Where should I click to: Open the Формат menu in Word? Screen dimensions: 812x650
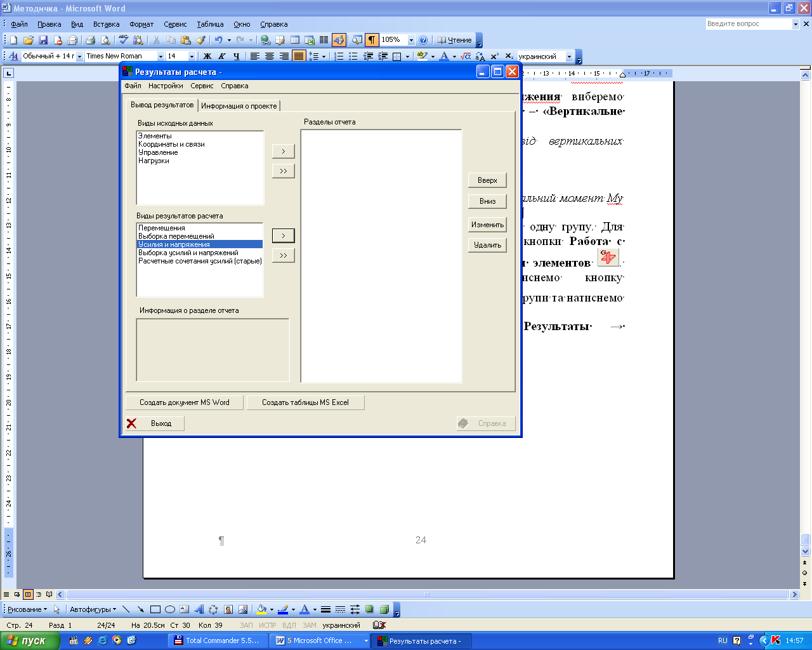141,24
